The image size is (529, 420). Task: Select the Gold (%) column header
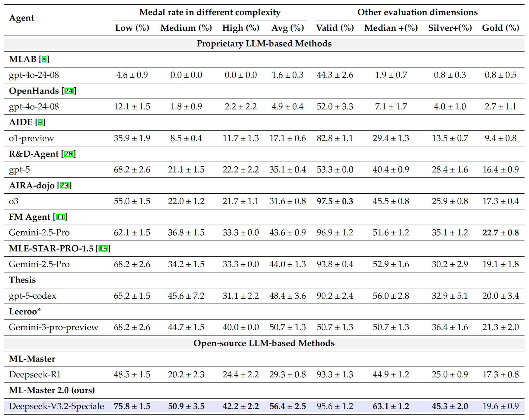[500, 28]
